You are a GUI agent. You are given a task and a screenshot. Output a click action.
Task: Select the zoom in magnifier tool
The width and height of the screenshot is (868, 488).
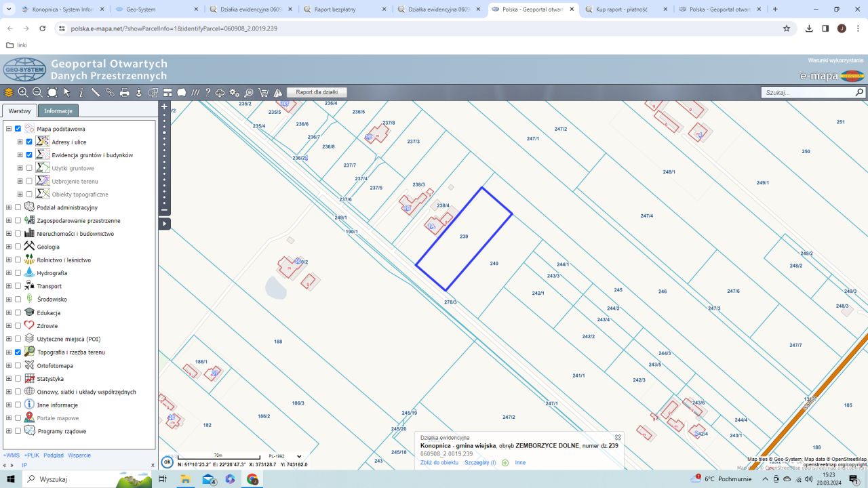[x=23, y=92]
